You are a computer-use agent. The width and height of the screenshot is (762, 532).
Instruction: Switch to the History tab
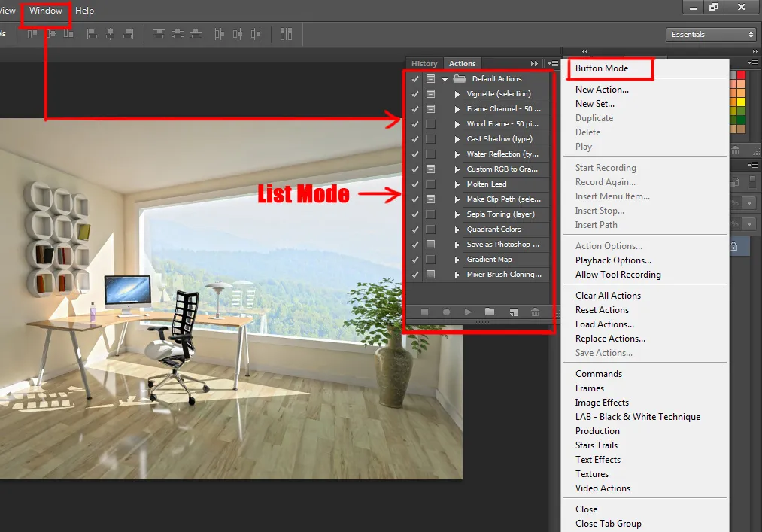tap(424, 63)
